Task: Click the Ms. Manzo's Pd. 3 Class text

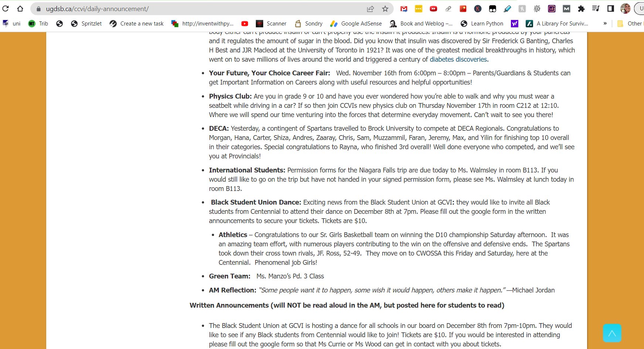Action: tap(290, 276)
